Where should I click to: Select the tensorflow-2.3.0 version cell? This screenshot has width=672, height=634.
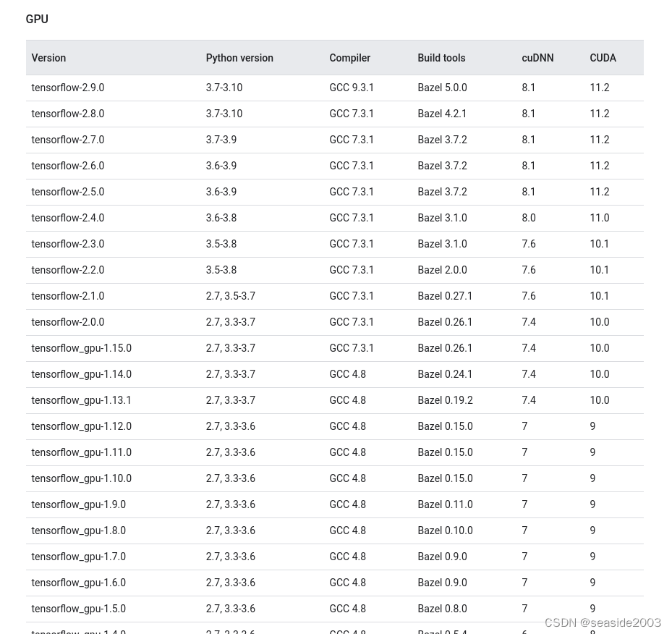point(68,244)
